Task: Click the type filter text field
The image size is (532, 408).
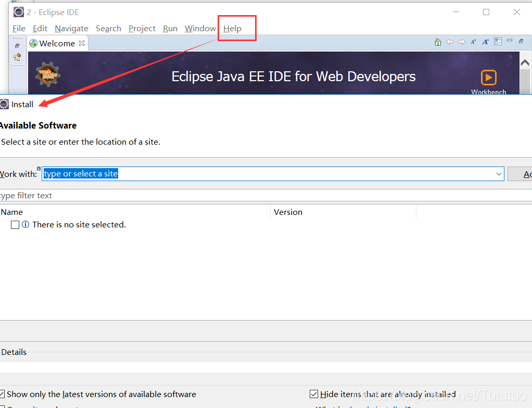Action: click(266, 195)
